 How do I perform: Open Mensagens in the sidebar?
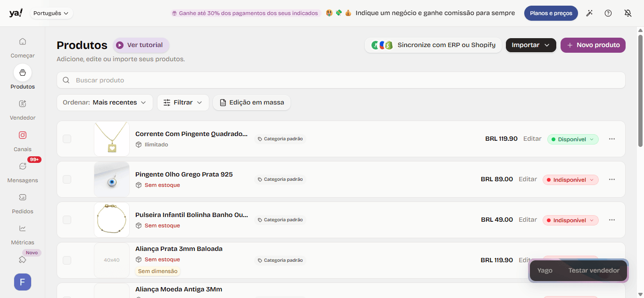point(23,172)
